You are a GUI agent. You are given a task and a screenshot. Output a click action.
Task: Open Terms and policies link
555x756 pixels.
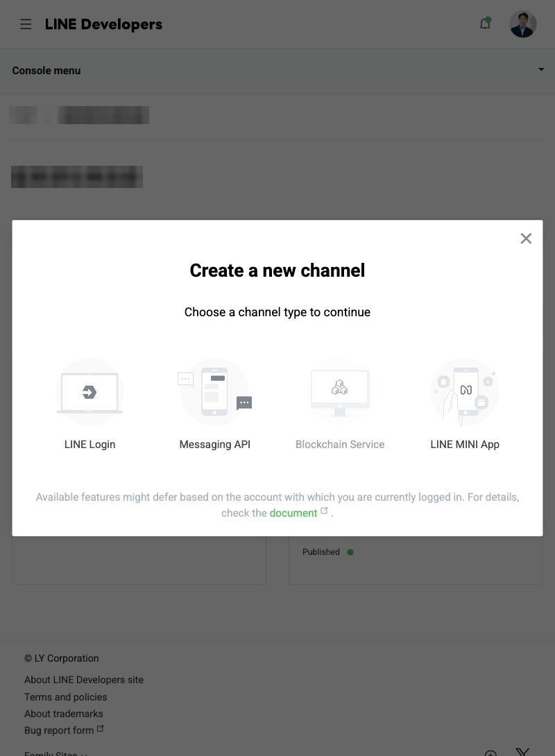click(66, 697)
